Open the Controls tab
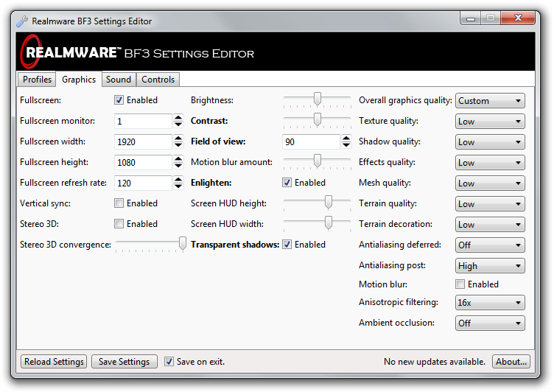 click(158, 80)
